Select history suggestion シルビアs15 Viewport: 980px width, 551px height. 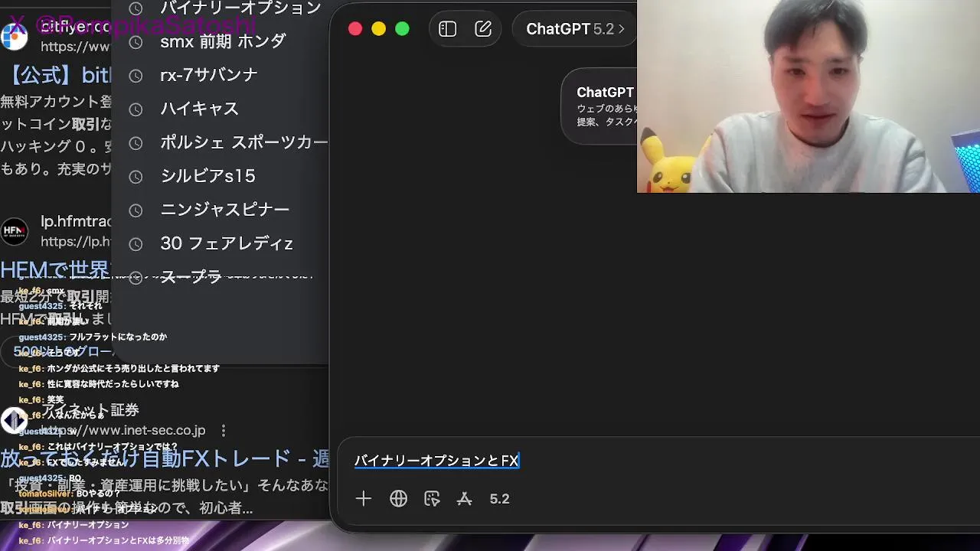[x=207, y=176]
